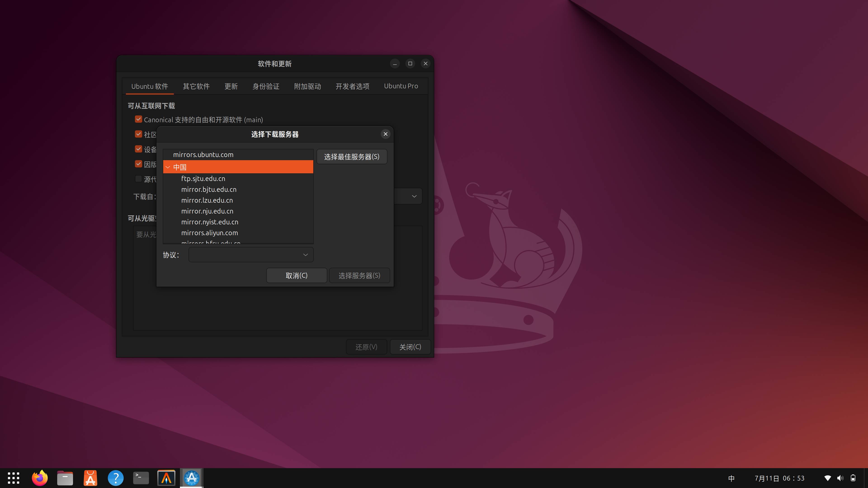Screen dimensions: 868x488
Task: Open the Terminal dock icon
Action: click(x=141, y=478)
